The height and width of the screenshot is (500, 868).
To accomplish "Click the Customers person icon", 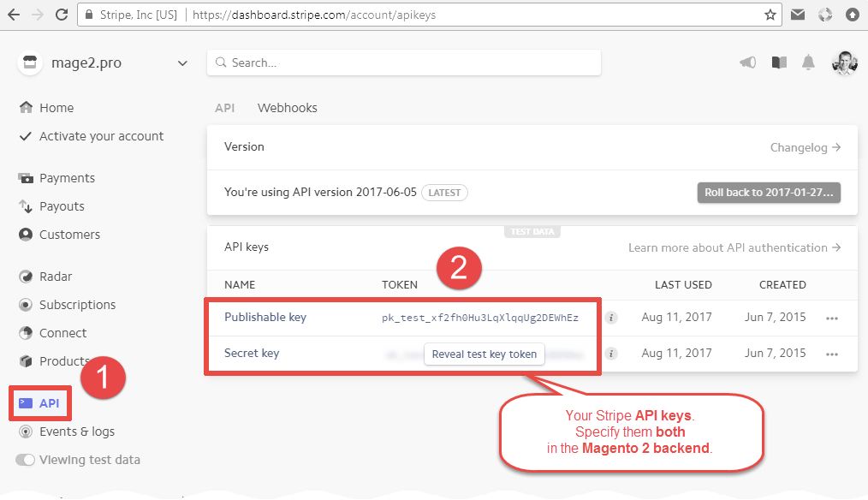I will pyautogui.click(x=26, y=235).
